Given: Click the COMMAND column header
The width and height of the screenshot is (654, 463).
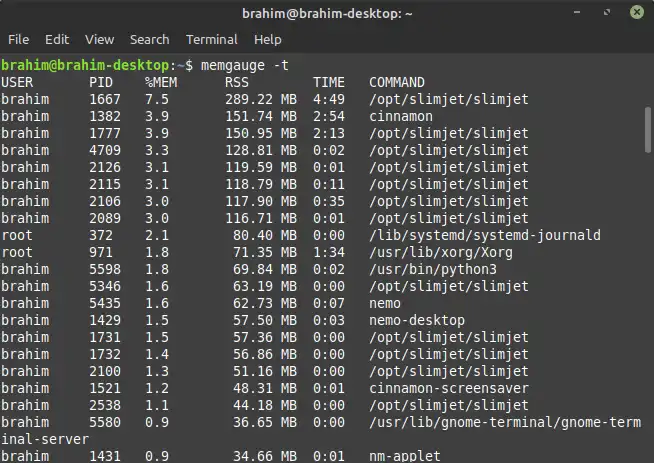Looking at the screenshot, I should 397,82.
